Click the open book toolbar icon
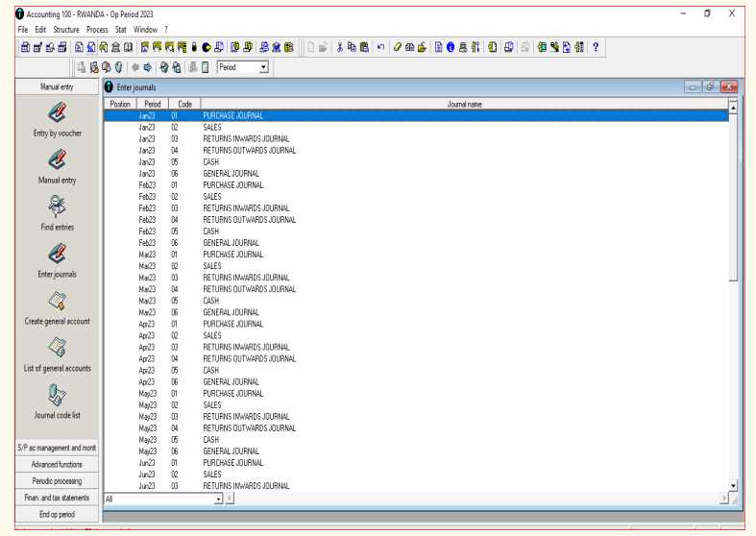Viewport: 756px width, 536px height. [x=129, y=47]
